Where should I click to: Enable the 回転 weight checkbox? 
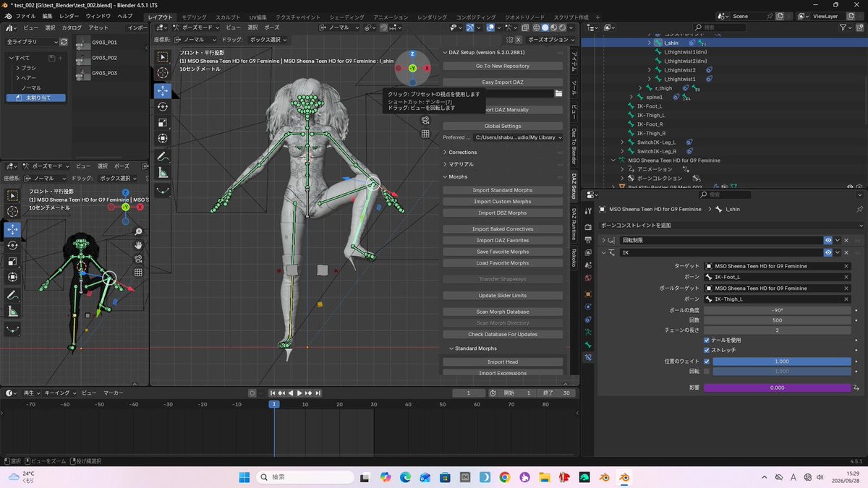point(707,371)
